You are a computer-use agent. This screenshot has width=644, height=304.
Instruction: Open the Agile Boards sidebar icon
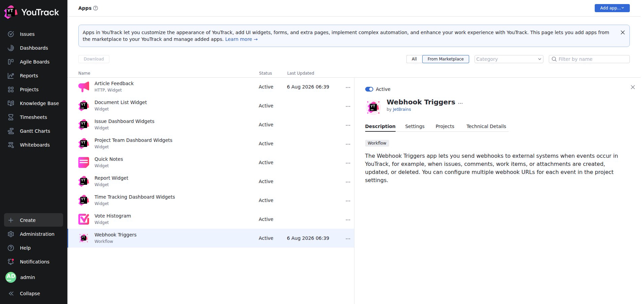(11, 62)
